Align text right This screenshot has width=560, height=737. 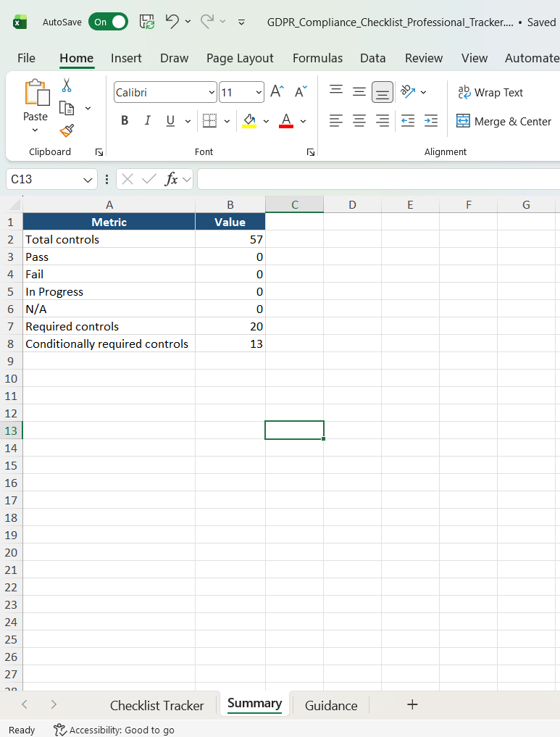(383, 121)
